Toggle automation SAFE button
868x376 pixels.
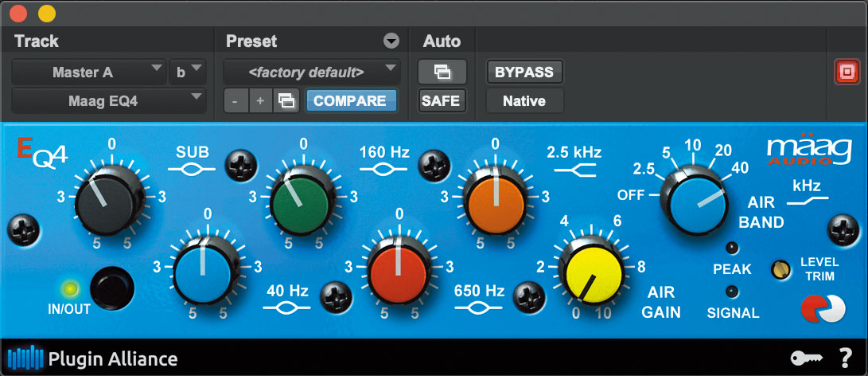pyautogui.click(x=442, y=101)
